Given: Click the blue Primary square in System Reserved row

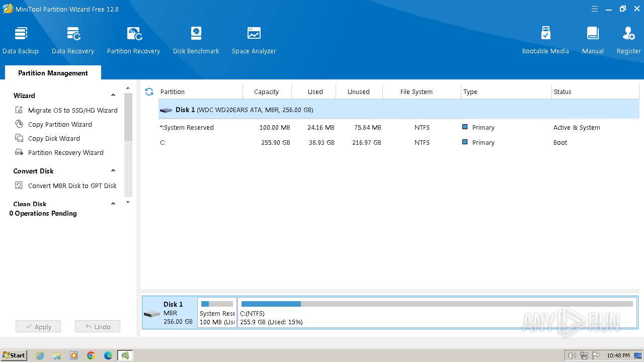Looking at the screenshot, I should pyautogui.click(x=465, y=127).
